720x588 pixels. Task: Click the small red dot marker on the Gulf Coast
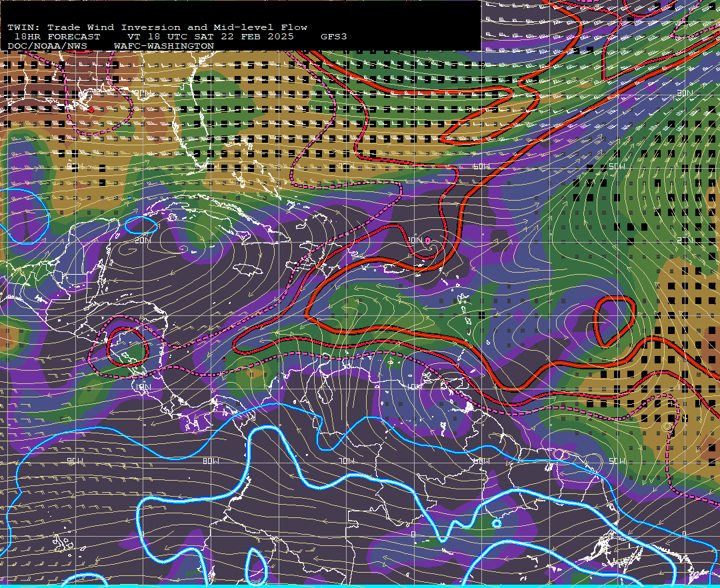[91, 110]
